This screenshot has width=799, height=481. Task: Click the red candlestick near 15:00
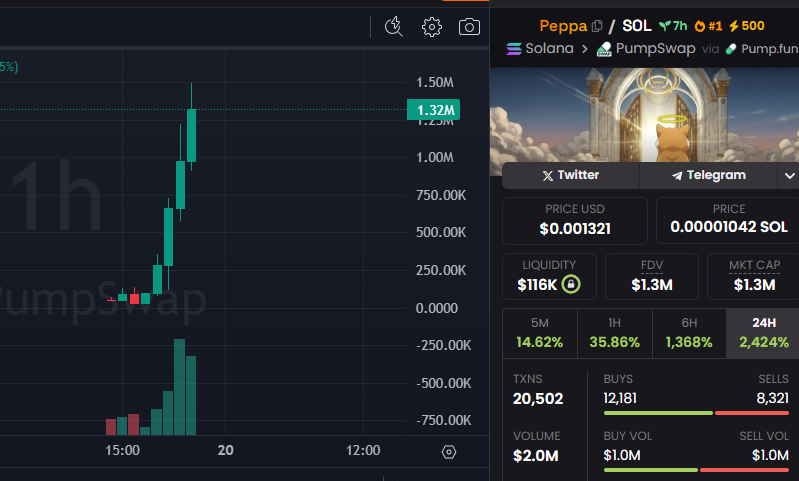coord(135,298)
